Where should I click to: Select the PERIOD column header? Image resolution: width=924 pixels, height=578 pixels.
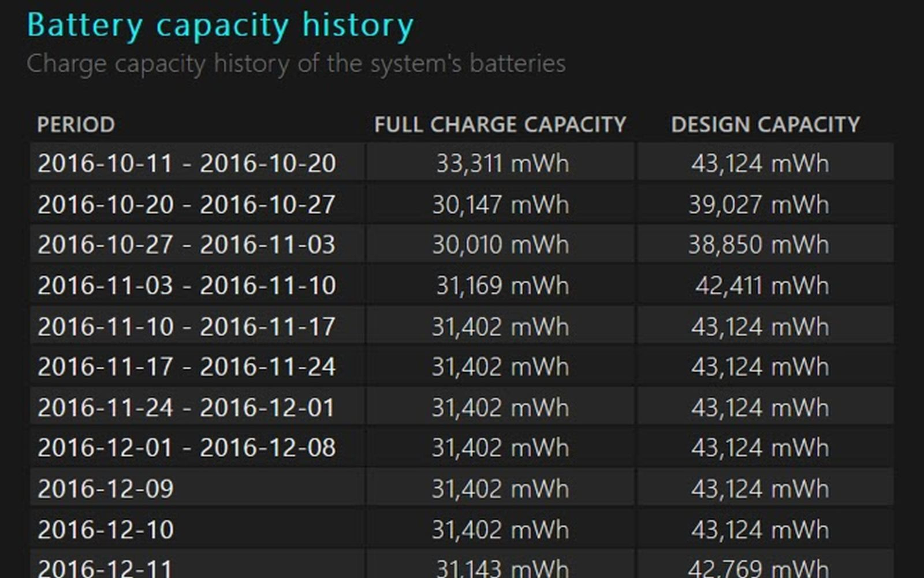[76, 124]
